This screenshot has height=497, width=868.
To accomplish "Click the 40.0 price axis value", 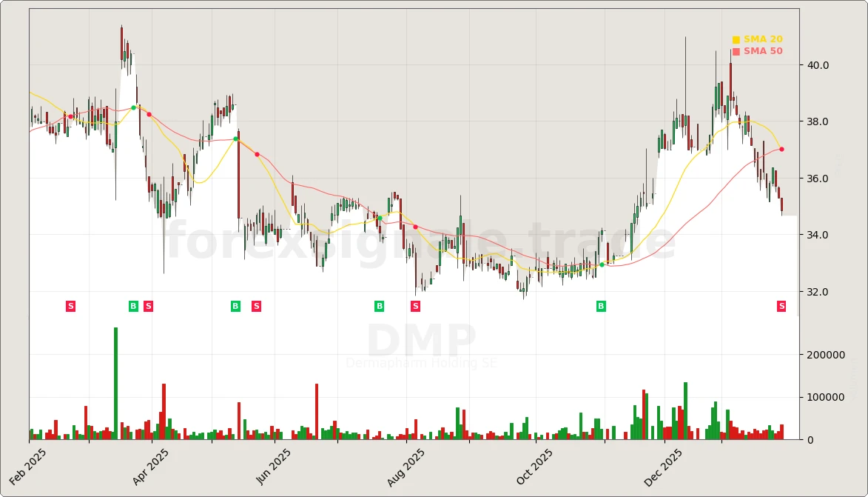I will (820, 64).
